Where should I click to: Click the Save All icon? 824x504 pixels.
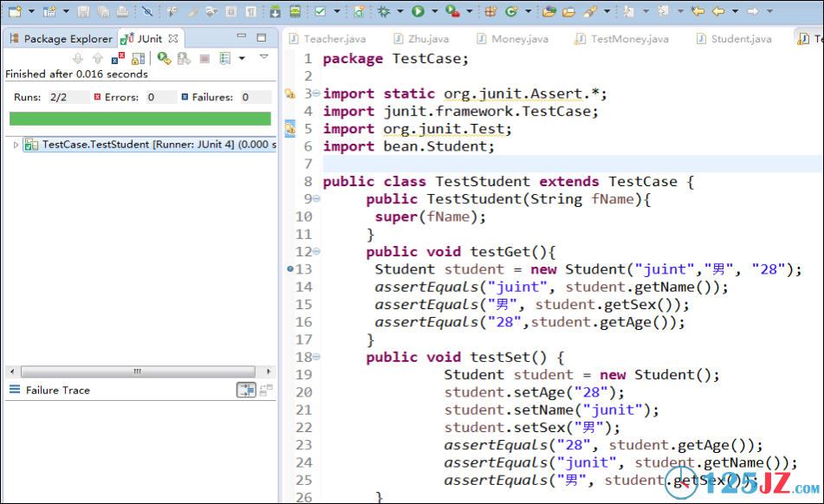(x=103, y=11)
